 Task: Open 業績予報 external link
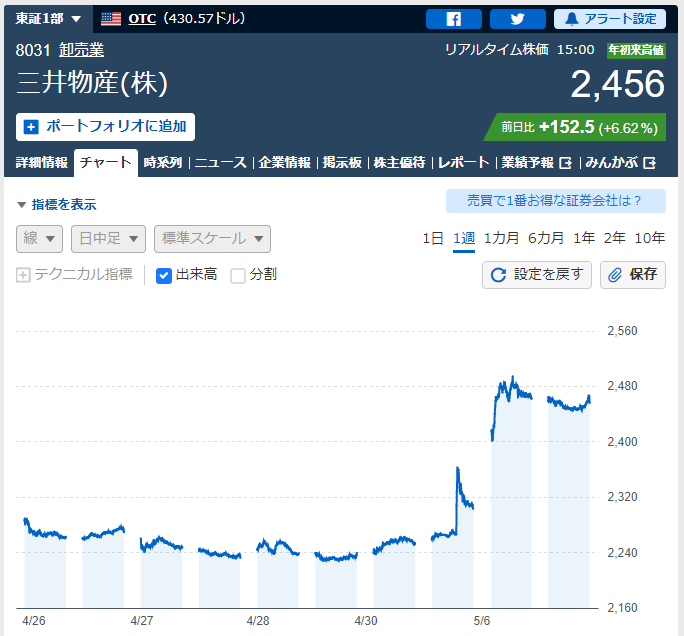click(x=536, y=162)
